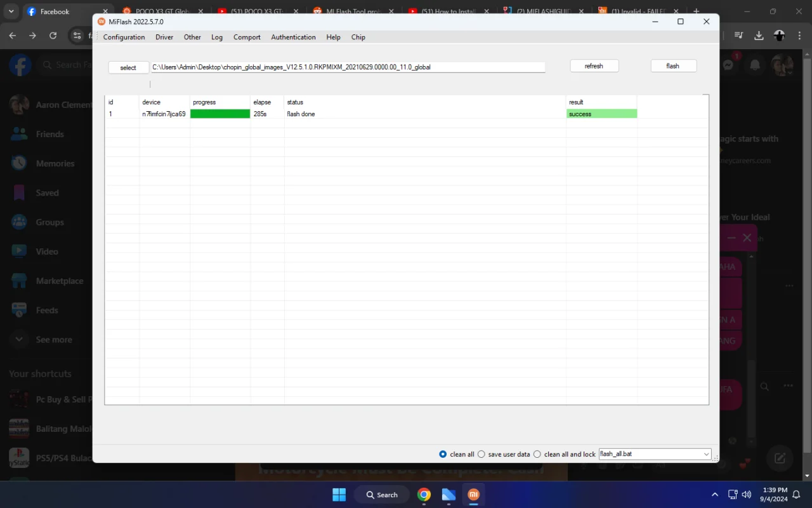The width and height of the screenshot is (812, 508).
Task: Open the Other menu
Action: [x=192, y=37]
